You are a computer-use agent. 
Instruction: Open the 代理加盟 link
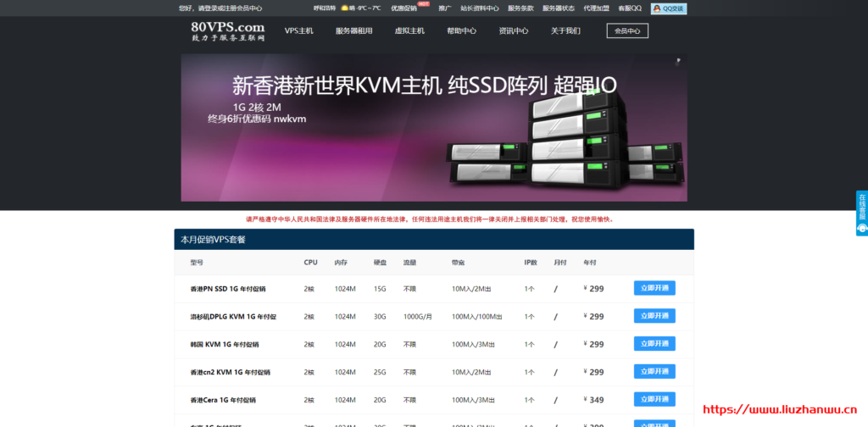coord(596,8)
